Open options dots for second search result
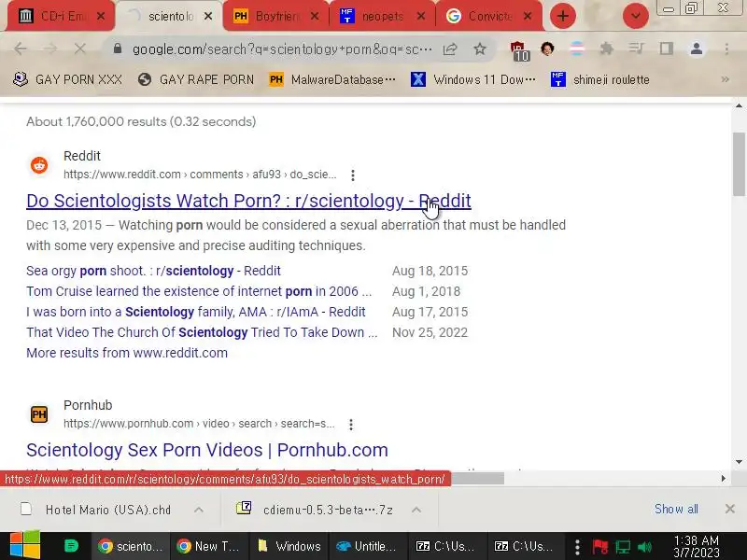 351,425
